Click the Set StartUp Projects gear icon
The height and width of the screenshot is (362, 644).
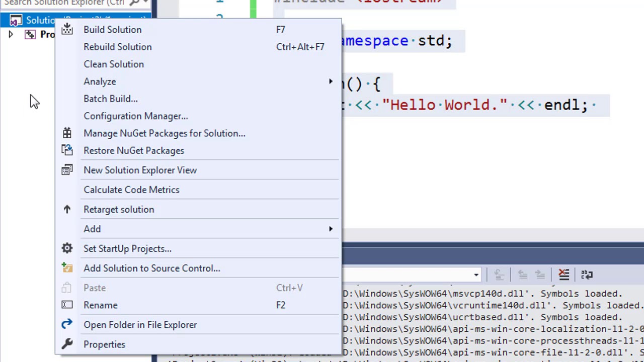[x=67, y=248]
